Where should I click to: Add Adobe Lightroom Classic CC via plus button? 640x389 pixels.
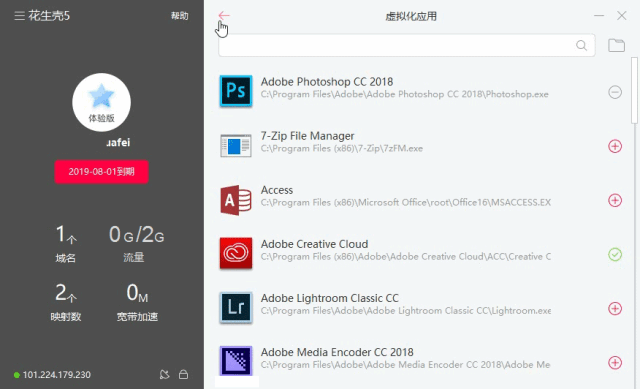(615, 309)
